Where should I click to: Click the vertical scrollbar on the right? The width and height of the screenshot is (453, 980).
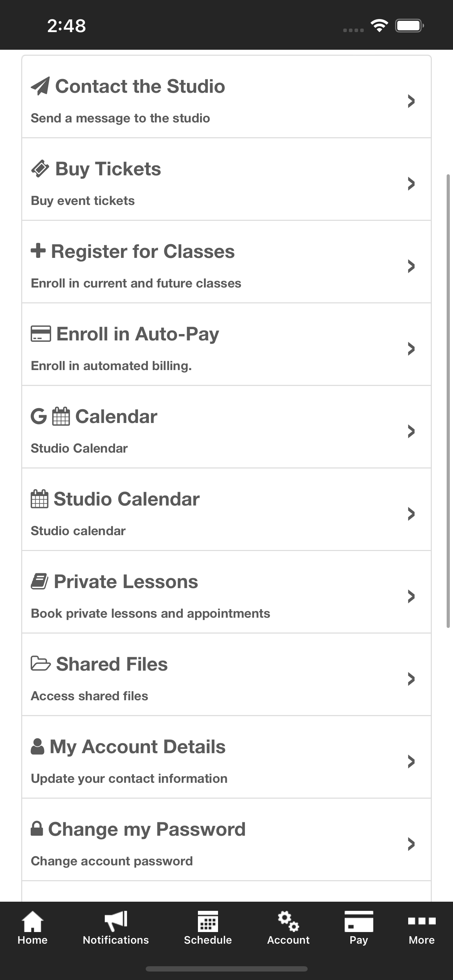pyautogui.click(x=448, y=401)
